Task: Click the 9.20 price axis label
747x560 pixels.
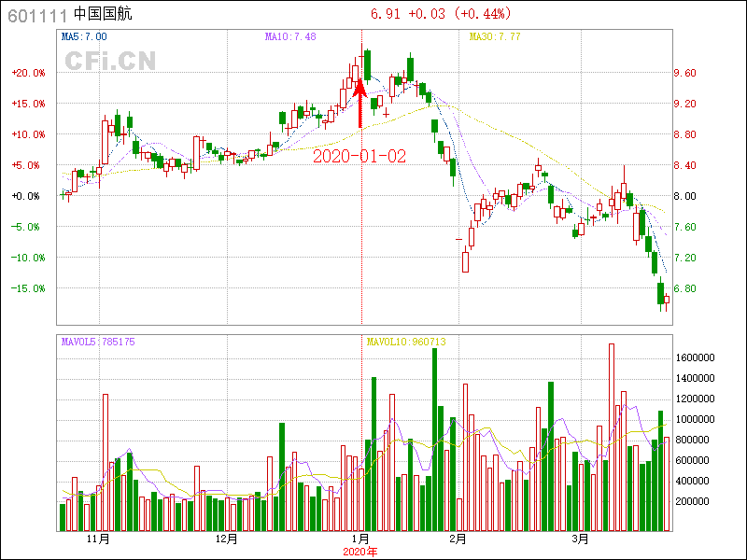Action: point(684,104)
